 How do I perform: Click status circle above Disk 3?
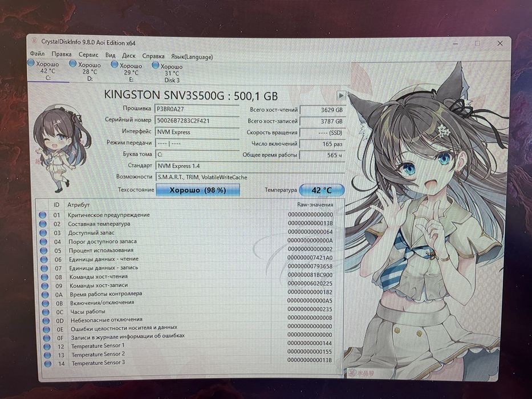(156, 65)
